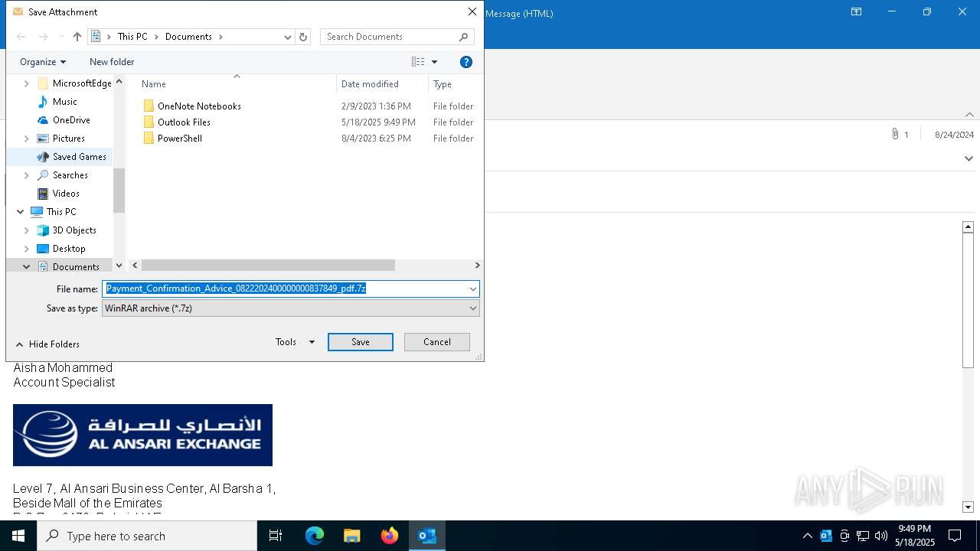980x551 pixels.
Task: Go forward in Save Attachment dialog
Action: [44, 37]
